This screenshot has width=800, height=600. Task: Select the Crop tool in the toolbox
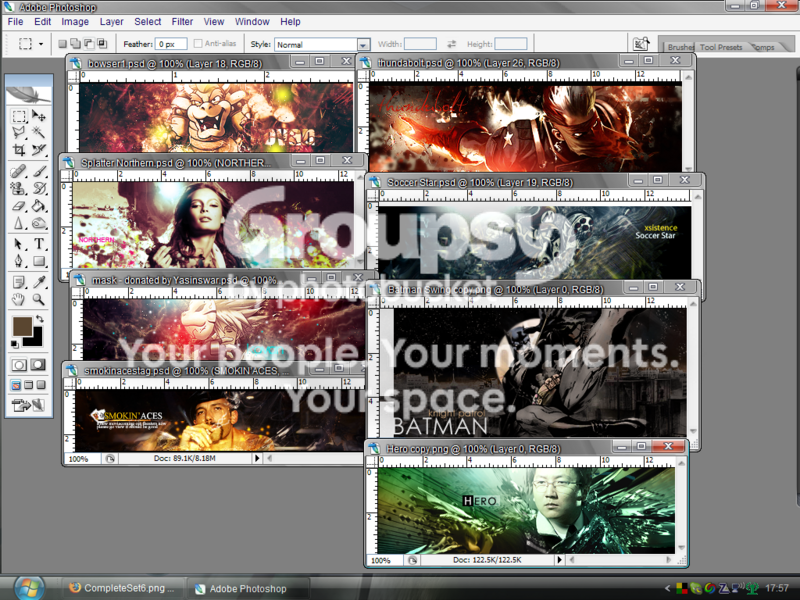[x=19, y=150]
